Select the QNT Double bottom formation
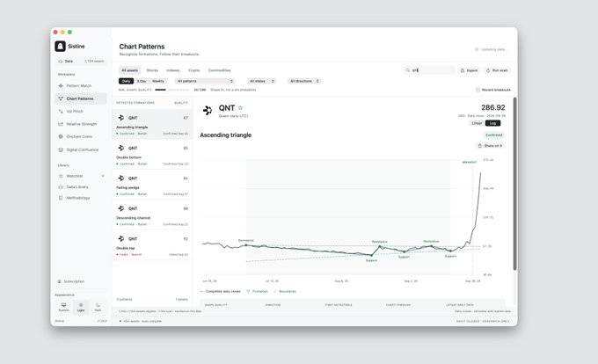The image size is (598, 364). 152,155
